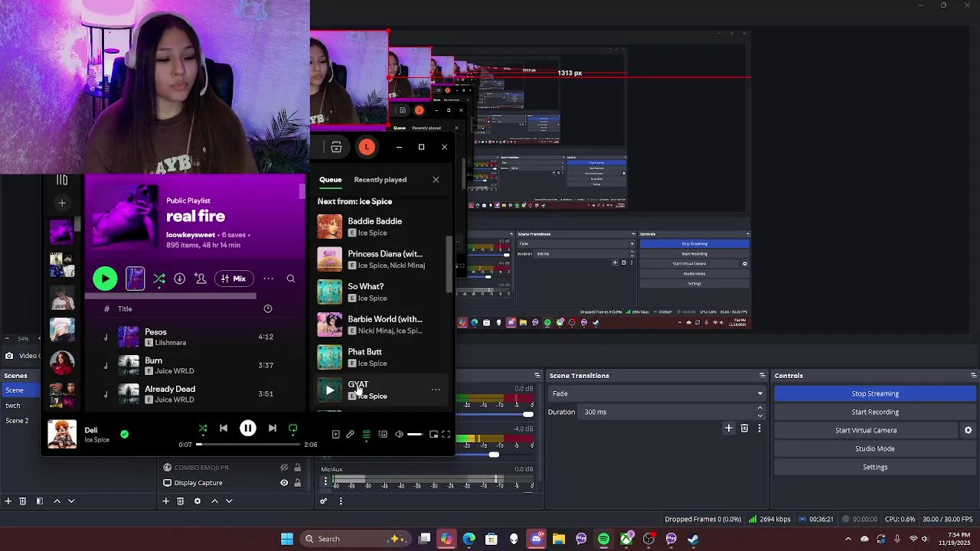Pause the currently playing song Deli

click(248, 429)
